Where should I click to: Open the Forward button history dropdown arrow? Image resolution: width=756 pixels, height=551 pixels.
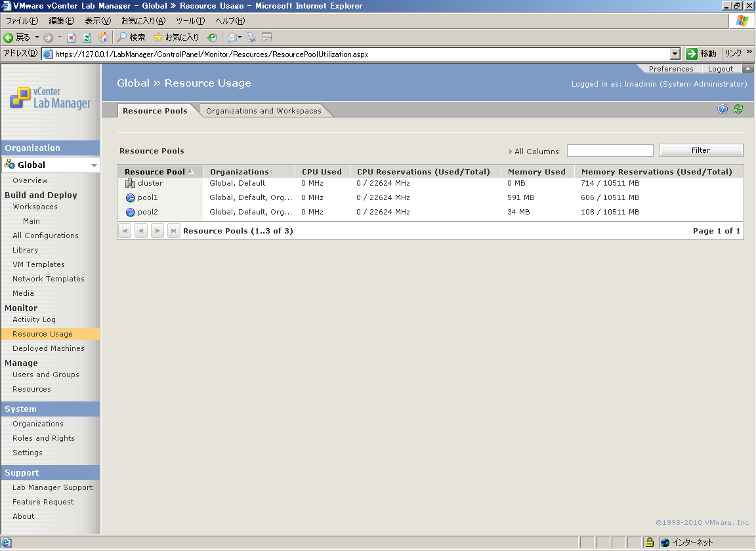[60, 37]
